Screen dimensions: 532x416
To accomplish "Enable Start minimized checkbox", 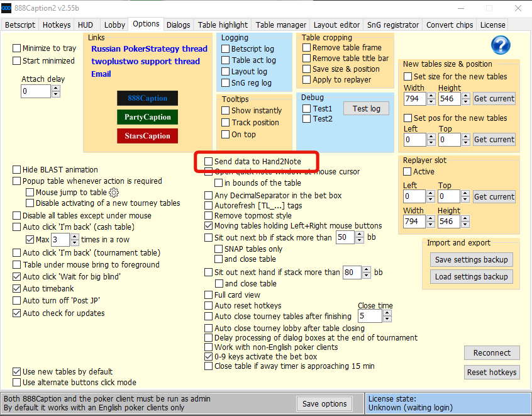I will tap(16, 61).
